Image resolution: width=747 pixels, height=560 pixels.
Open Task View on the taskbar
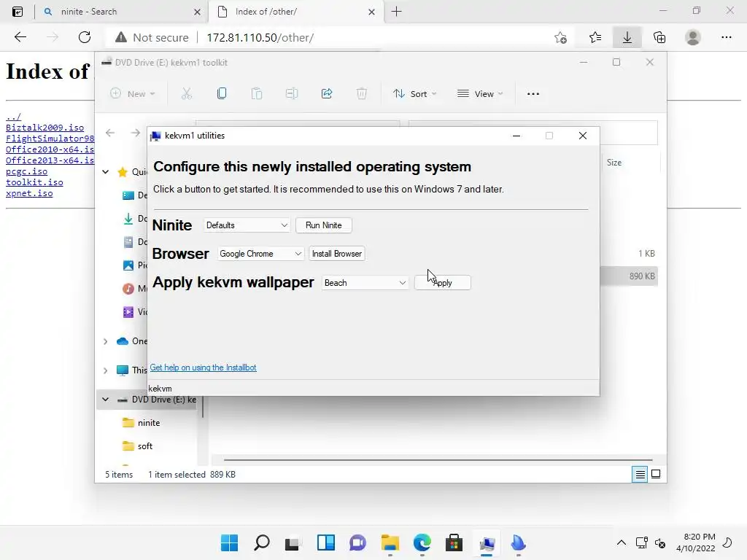click(293, 542)
